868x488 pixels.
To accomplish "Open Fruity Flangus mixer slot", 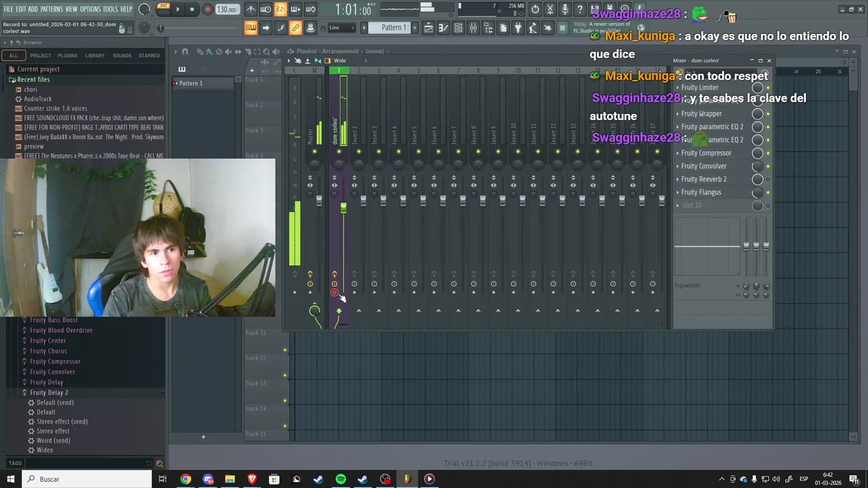I will 701,192.
